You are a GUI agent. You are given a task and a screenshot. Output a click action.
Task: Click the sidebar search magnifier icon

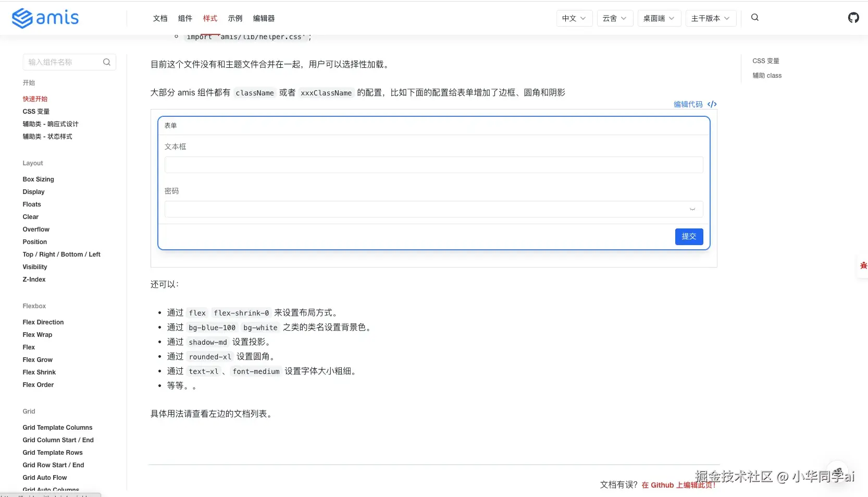coord(107,62)
